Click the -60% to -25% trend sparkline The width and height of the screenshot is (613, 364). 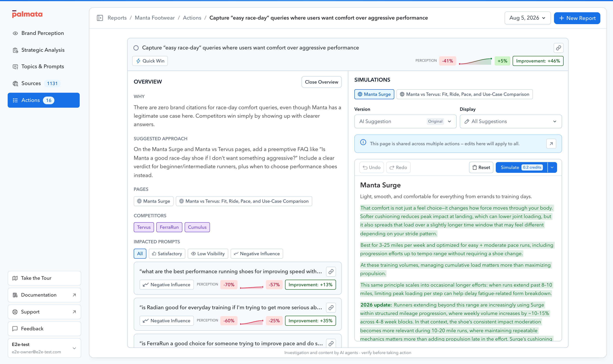point(251,322)
